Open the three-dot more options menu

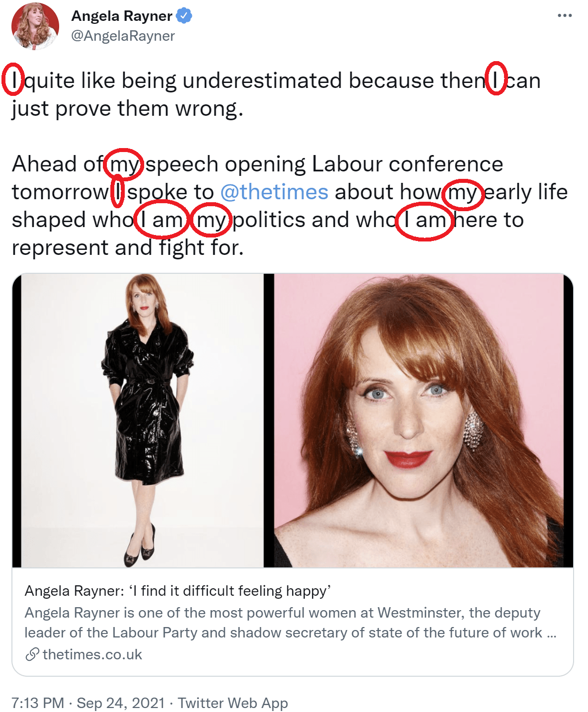click(565, 16)
